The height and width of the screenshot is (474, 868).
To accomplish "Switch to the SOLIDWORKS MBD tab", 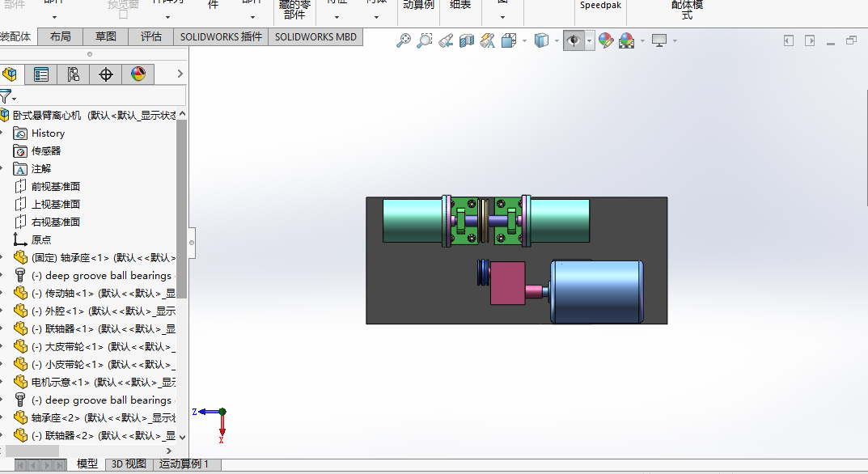I will (x=315, y=36).
